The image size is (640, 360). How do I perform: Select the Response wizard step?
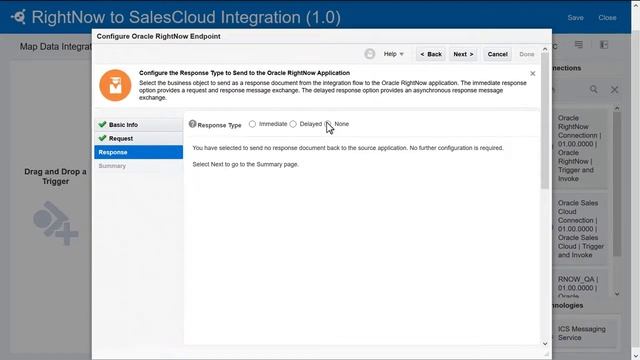[139, 152]
